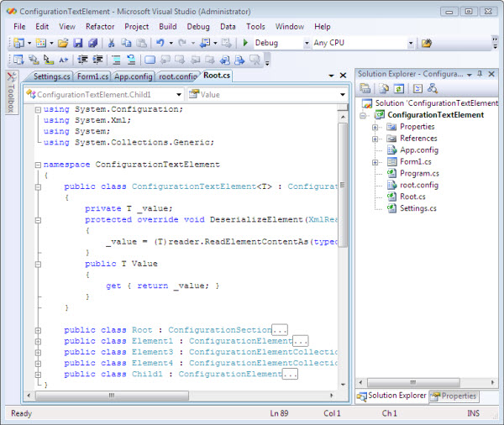Click the Solution Explorer horizontal scrollbar thumb

click(x=413, y=382)
